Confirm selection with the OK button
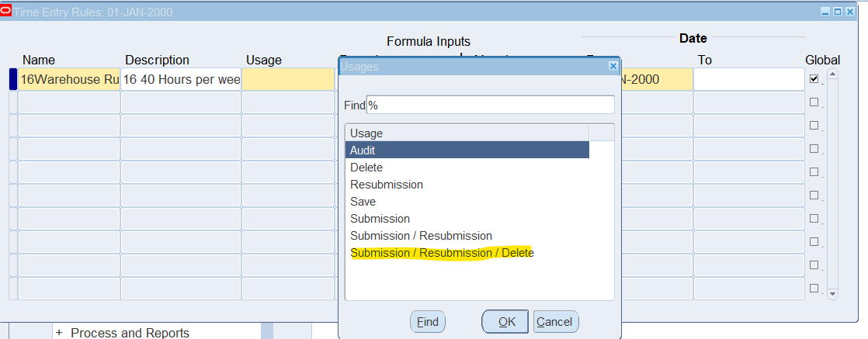Viewport: 868px width, 339px height. (505, 322)
